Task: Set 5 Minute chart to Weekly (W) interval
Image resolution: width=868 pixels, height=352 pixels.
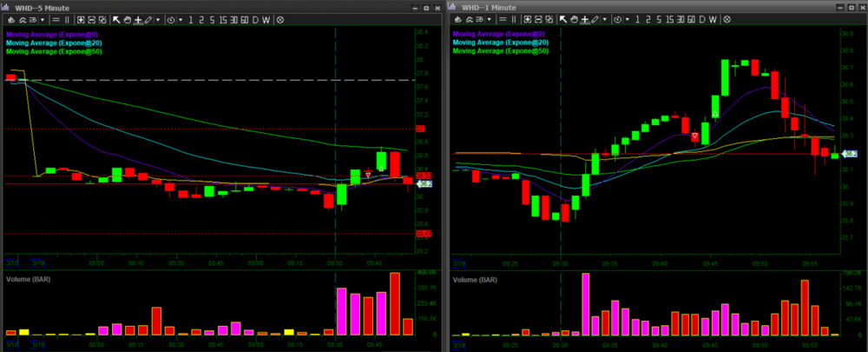Action: pos(267,19)
